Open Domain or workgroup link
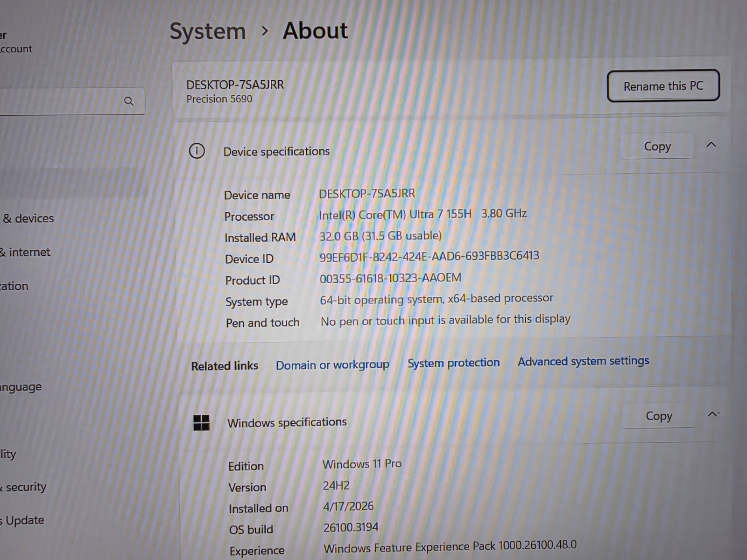 [x=332, y=365]
